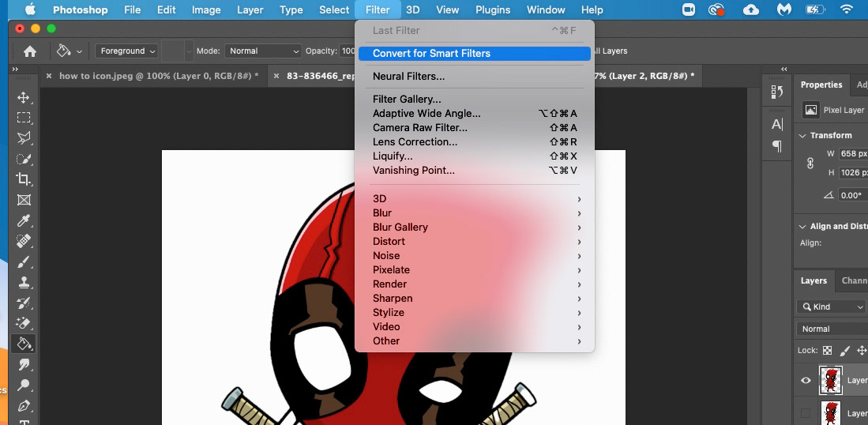Screen dimensions: 868x425
Task: Select the top layer thumbnail
Action: 830,380
